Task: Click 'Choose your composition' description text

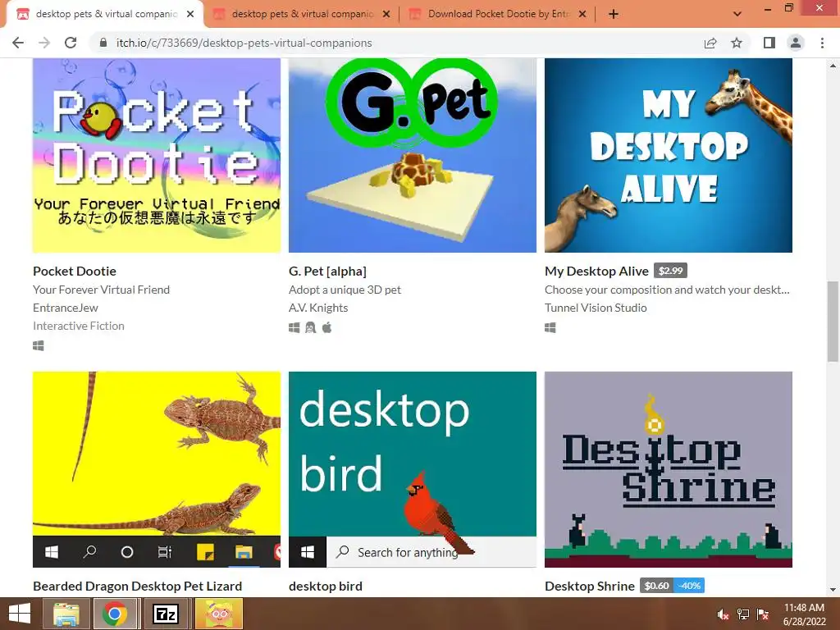Action: click(x=667, y=290)
